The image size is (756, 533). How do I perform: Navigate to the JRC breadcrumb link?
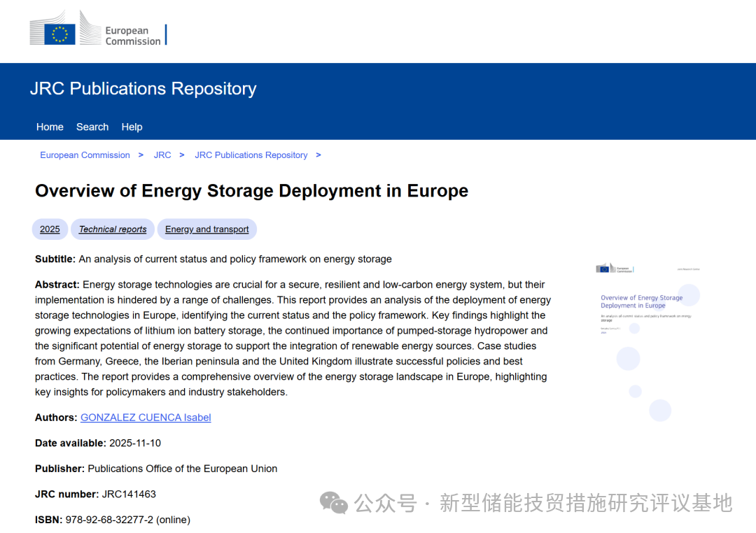point(162,155)
